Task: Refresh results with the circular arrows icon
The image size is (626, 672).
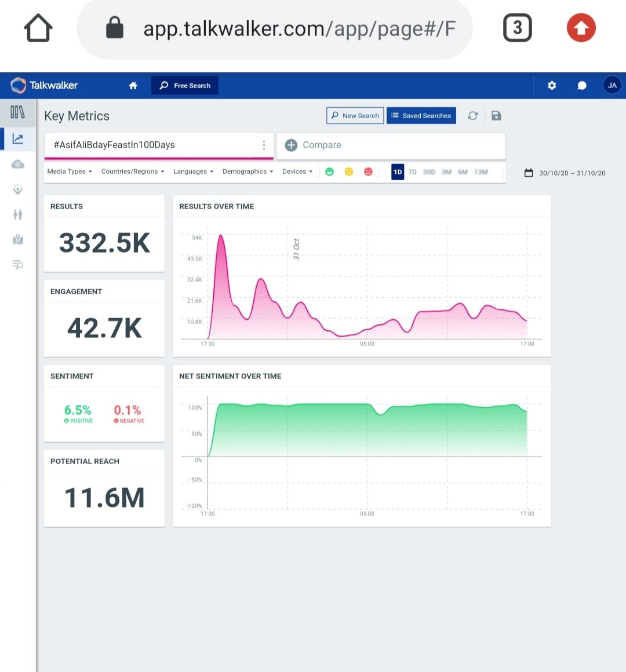Action: coord(472,116)
